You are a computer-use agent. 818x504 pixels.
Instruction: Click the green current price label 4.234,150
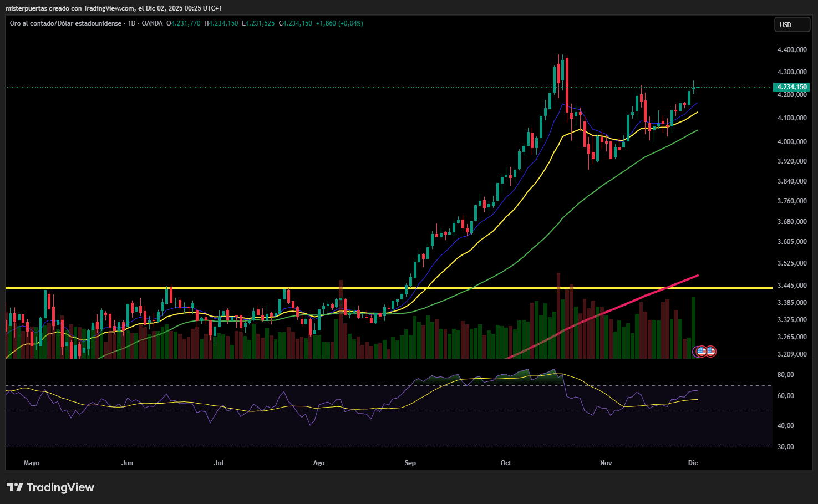tap(791, 87)
